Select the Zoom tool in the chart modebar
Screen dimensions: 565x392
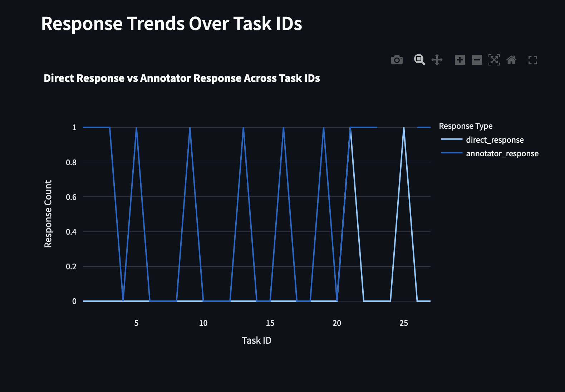(419, 60)
